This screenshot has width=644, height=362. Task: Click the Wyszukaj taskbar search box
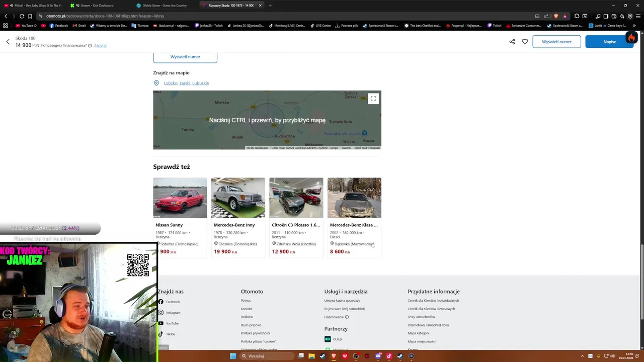click(x=267, y=356)
